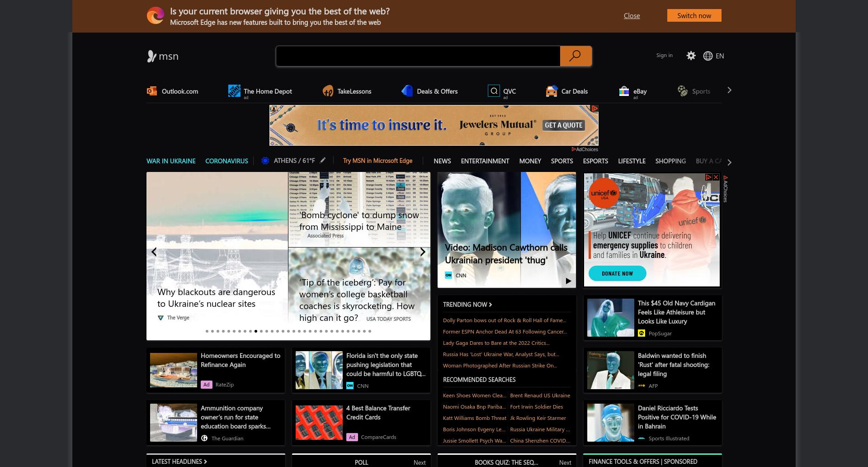Open the Coronavirus topic
Screen dimensions: 868x467
226,161
